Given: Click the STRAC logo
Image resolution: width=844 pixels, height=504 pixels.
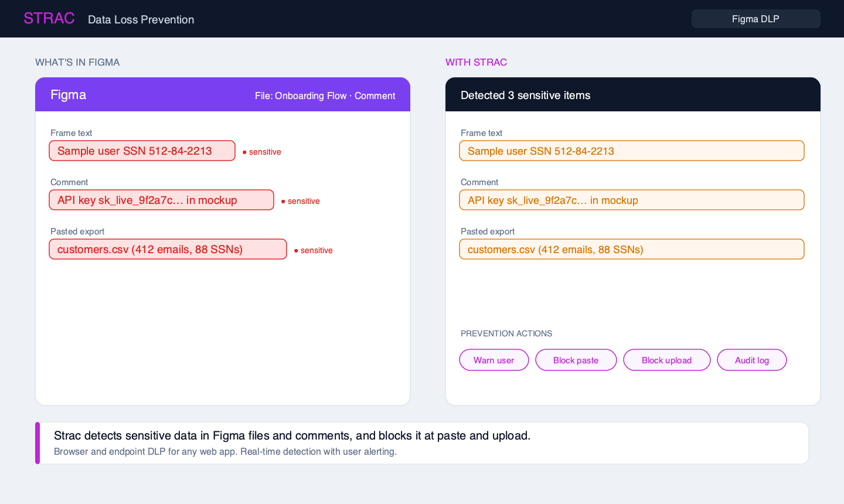Looking at the screenshot, I should pyautogui.click(x=49, y=18).
